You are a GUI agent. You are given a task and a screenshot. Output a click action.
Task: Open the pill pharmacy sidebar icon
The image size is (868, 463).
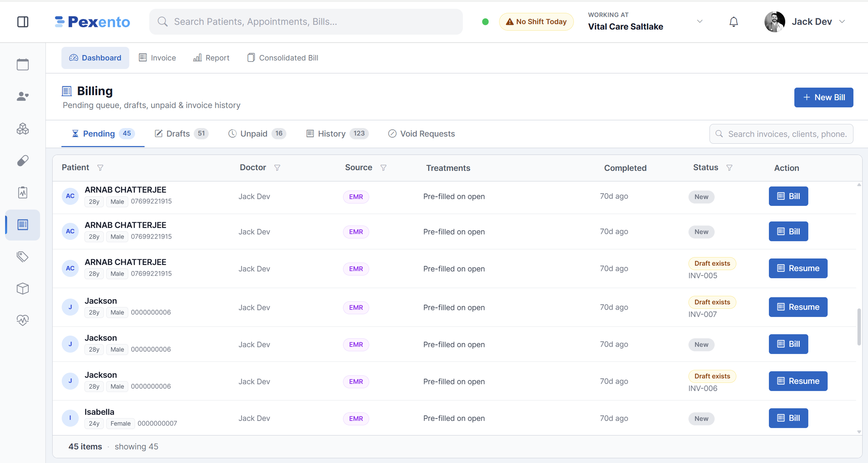click(23, 161)
